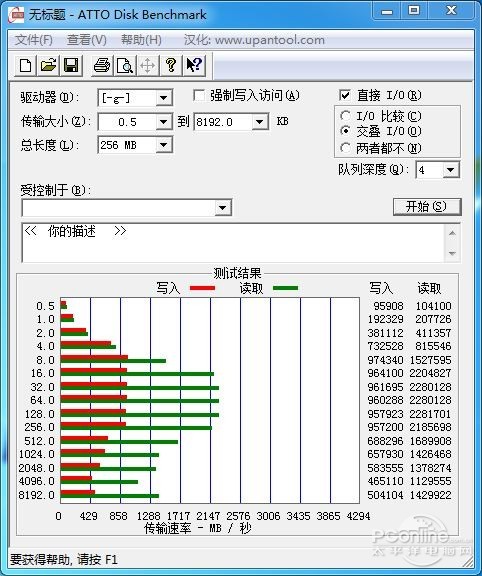Click the read value 1429922
This screenshot has height=576, width=482.
pyautogui.click(x=430, y=495)
